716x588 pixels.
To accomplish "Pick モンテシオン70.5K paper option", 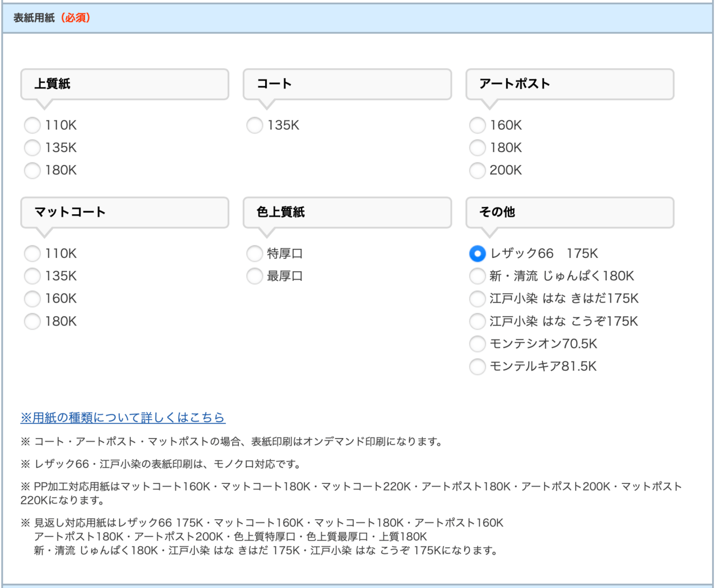I will 477,344.
